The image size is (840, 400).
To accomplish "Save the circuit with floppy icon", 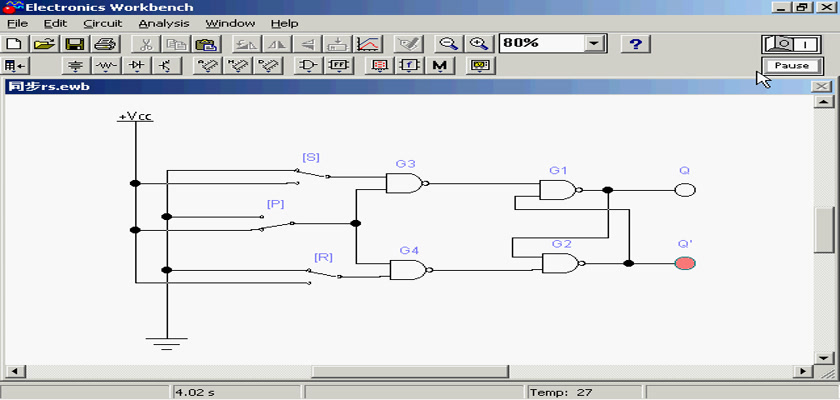I will 74,44.
